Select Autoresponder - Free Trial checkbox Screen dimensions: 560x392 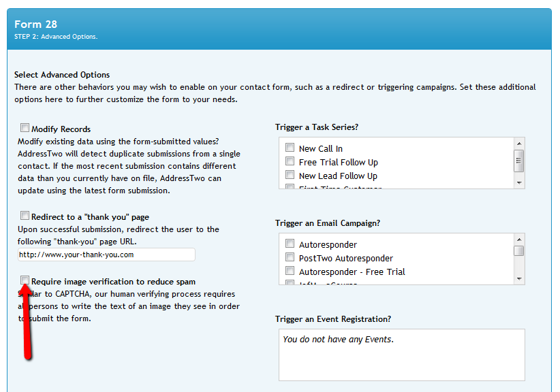coord(290,270)
